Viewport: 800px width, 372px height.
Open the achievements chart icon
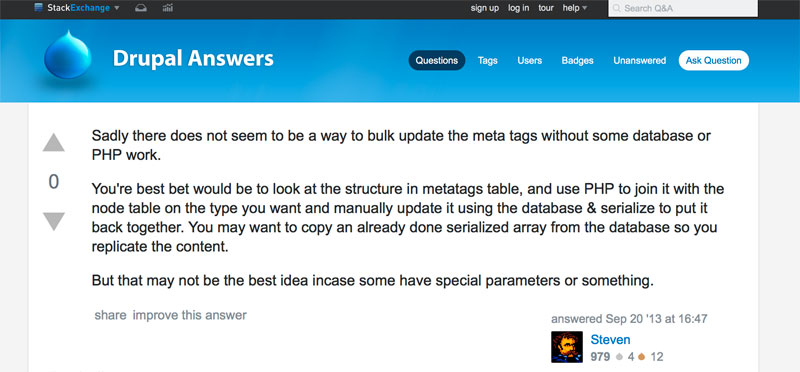tap(167, 8)
